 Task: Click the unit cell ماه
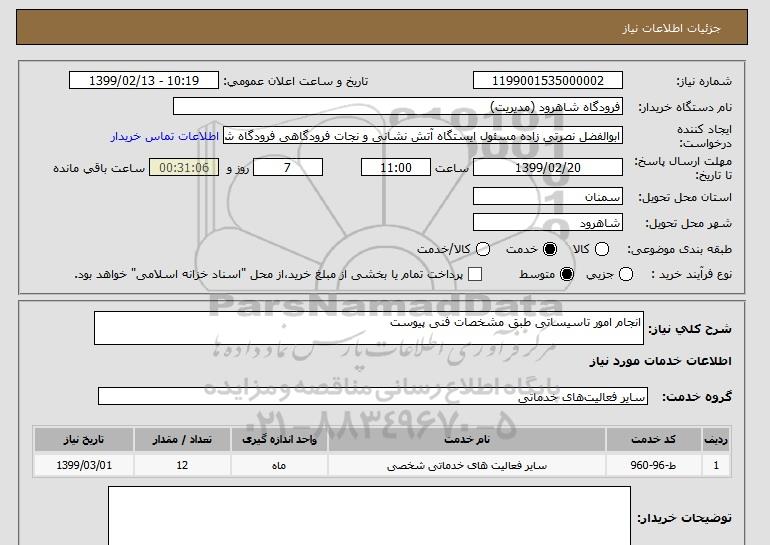click(x=279, y=465)
